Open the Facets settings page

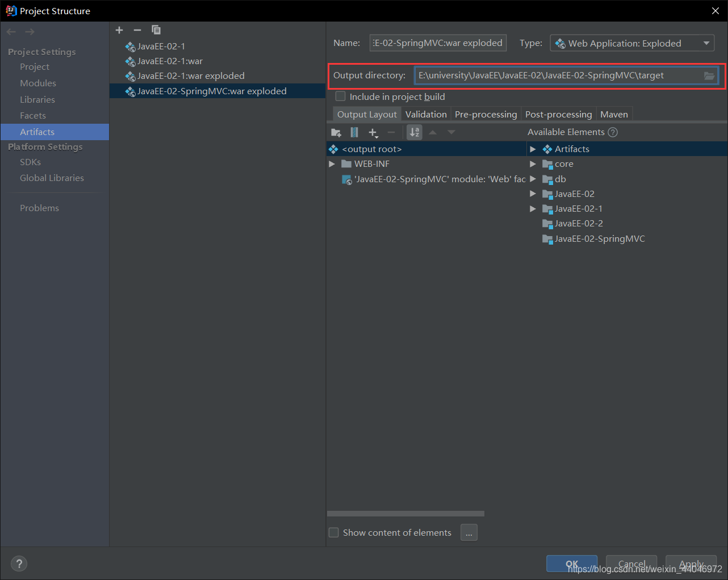tap(33, 116)
